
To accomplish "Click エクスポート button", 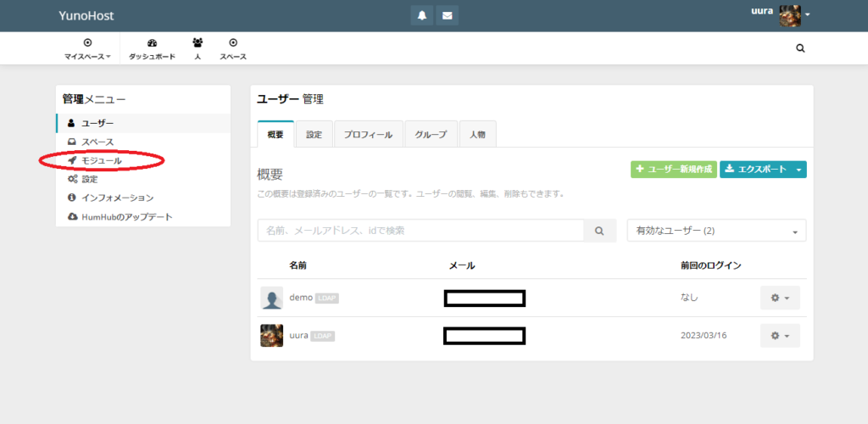I will pyautogui.click(x=755, y=170).
